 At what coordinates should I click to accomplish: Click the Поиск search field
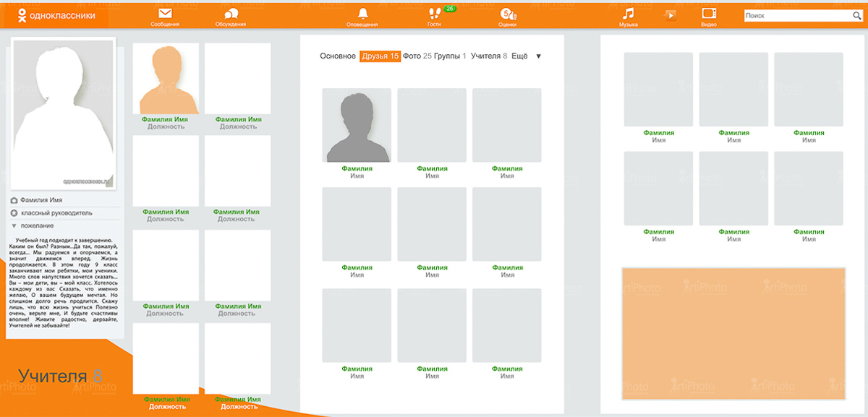[x=796, y=16]
